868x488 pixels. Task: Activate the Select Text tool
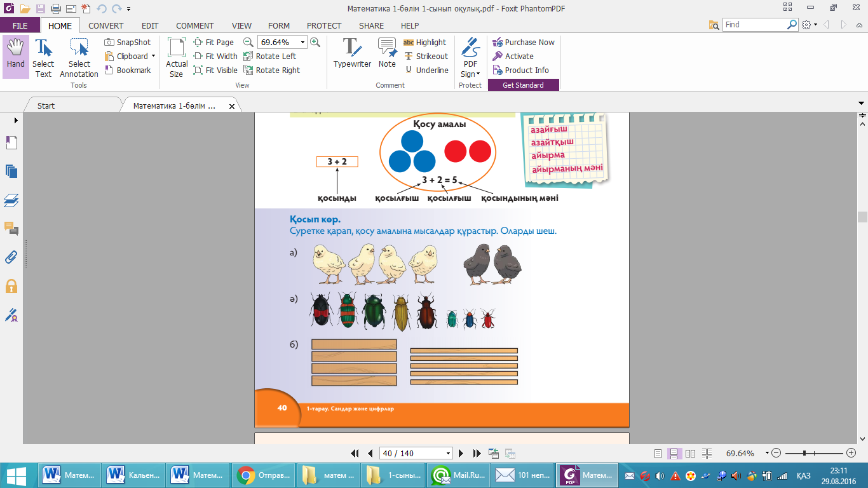[43, 57]
